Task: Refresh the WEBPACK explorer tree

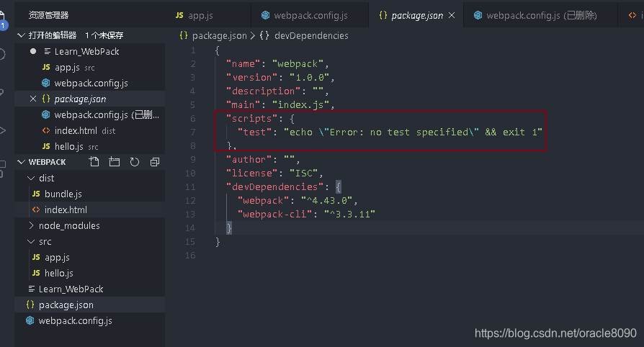Action: click(x=134, y=162)
